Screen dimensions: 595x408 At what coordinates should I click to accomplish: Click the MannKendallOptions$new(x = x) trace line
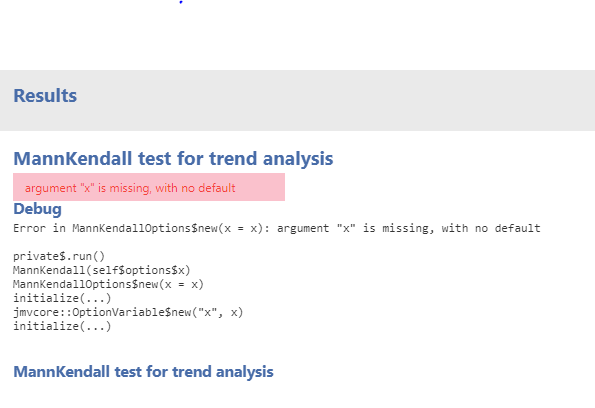coord(109,284)
